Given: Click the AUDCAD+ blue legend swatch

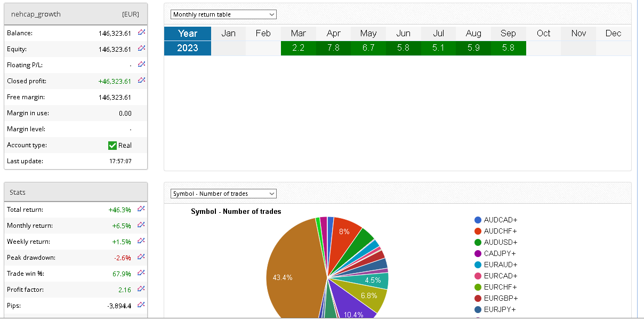Looking at the screenshot, I should click(x=478, y=220).
